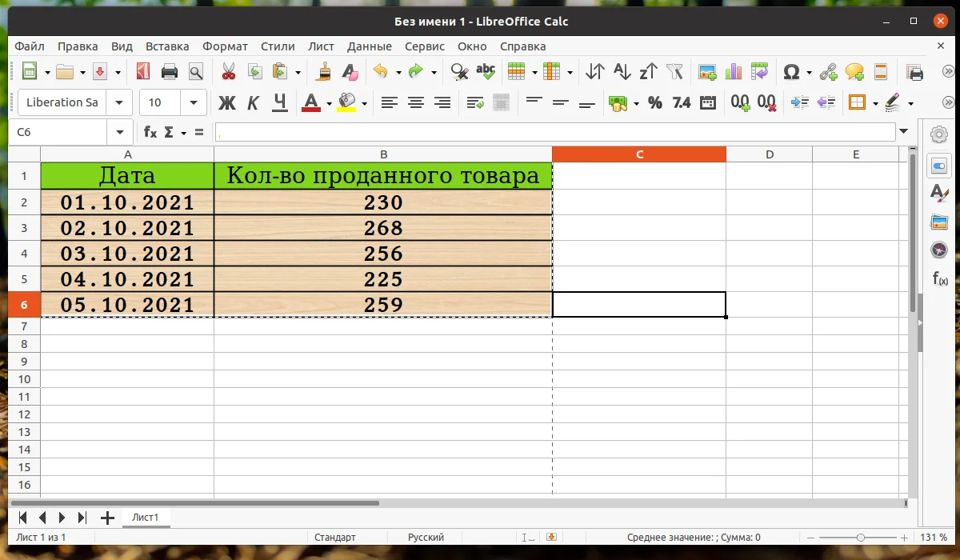The height and width of the screenshot is (560, 960).
Task: Toggle underline formatting
Action: click(281, 102)
